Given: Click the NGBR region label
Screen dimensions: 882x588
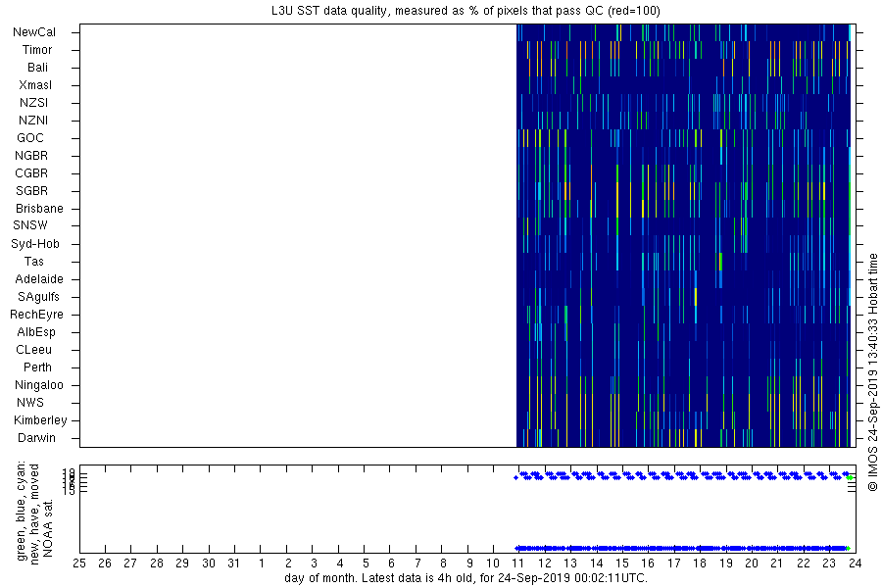Looking at the screenshot, I should [31, 155].
